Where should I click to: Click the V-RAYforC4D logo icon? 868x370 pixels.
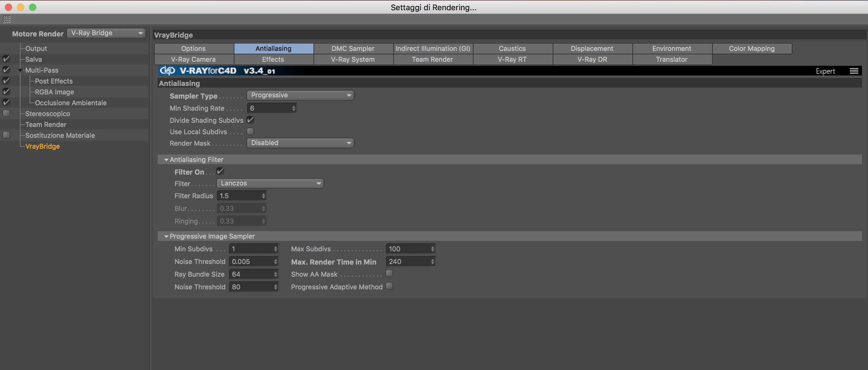[167, 71]
